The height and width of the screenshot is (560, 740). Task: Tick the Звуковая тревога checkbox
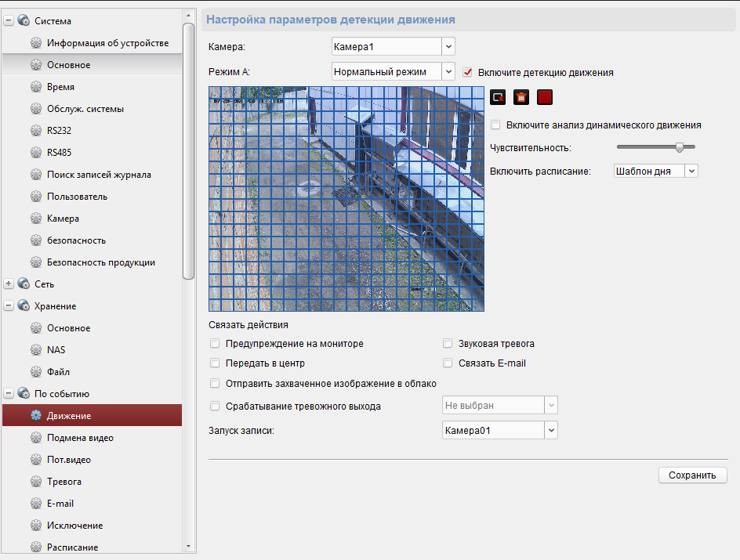448,343
